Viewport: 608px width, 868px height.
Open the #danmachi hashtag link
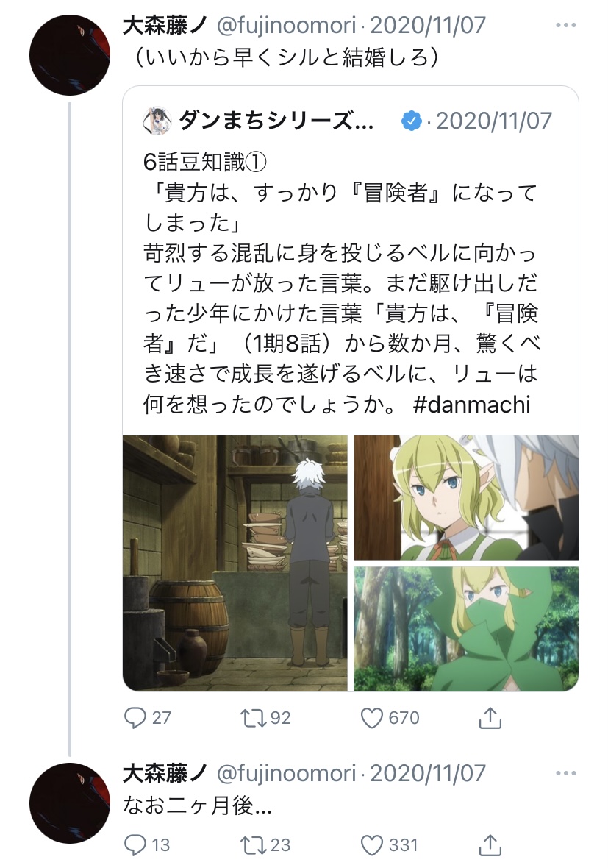(x=471, y=405)
